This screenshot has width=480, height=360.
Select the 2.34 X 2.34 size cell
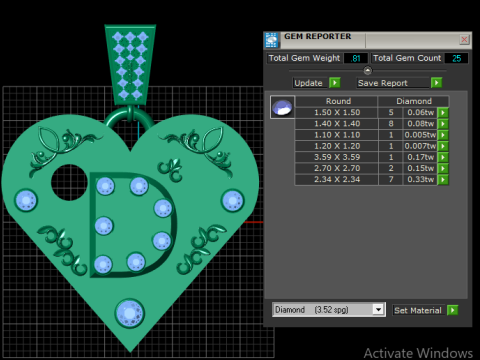(x=337, y=180)
